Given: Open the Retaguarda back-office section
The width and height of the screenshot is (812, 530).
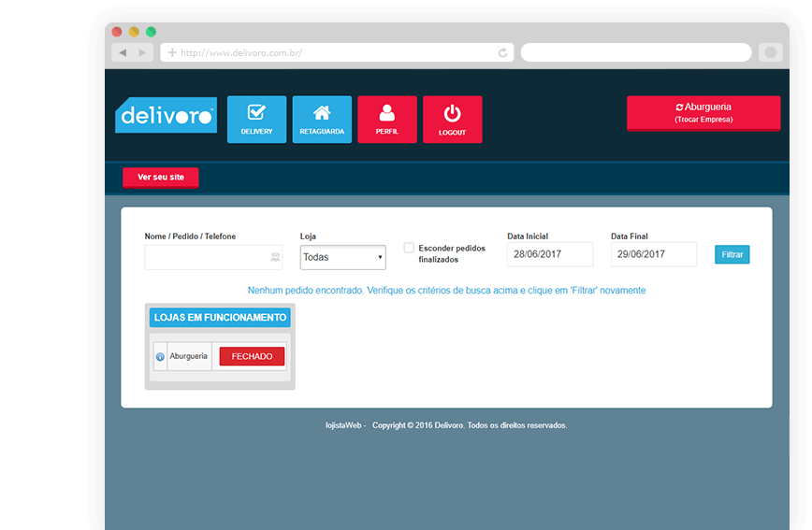Looking at the screenshot, I should (322, 119).
